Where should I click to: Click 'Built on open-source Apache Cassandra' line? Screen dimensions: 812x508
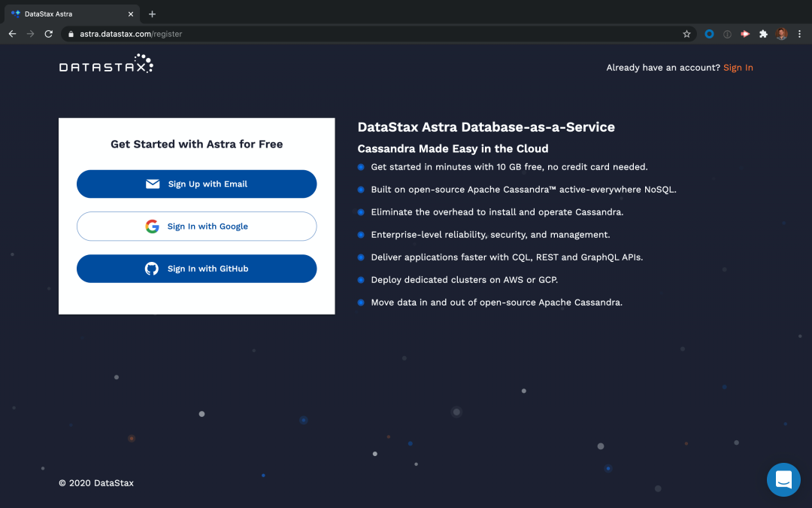(x=523, y=189)
